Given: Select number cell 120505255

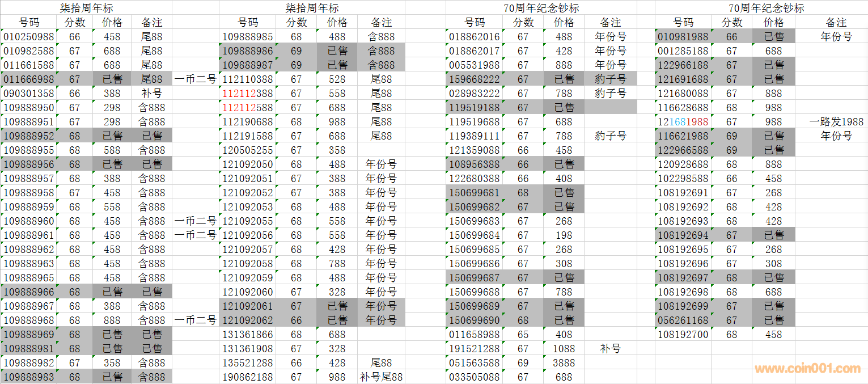Looking at the screenshot, I should pos(247,150).
